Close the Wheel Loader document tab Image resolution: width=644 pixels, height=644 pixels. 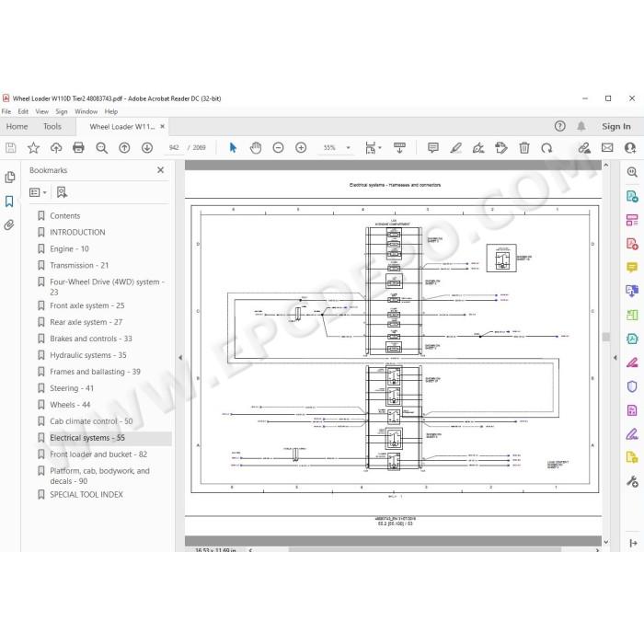[x=163, y=127]
